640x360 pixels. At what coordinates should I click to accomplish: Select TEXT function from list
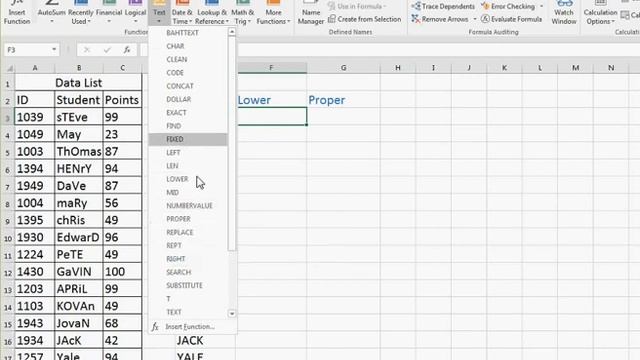[188, 312]
